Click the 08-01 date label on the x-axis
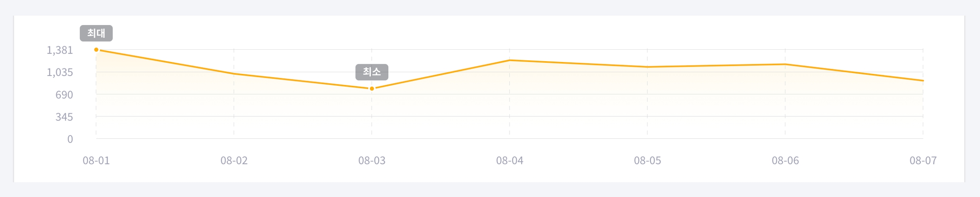 (96, 160)
